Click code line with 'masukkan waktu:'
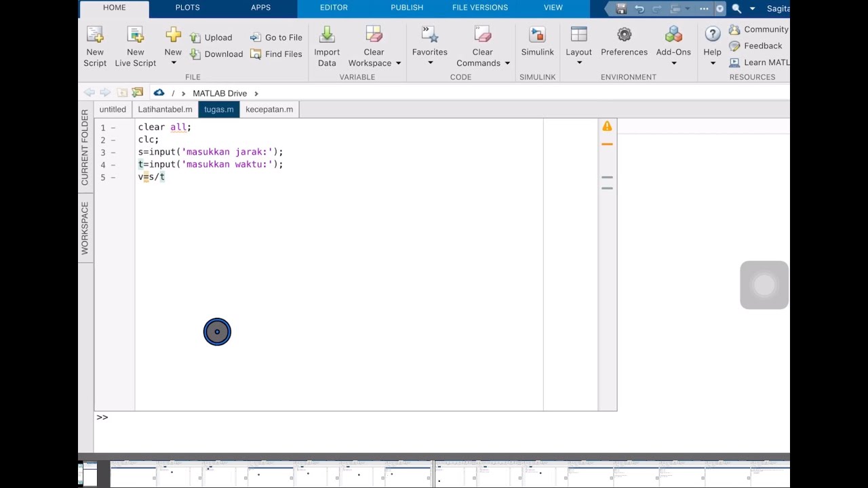This screenshot has width=868, height=488. [x=211, y=165]
